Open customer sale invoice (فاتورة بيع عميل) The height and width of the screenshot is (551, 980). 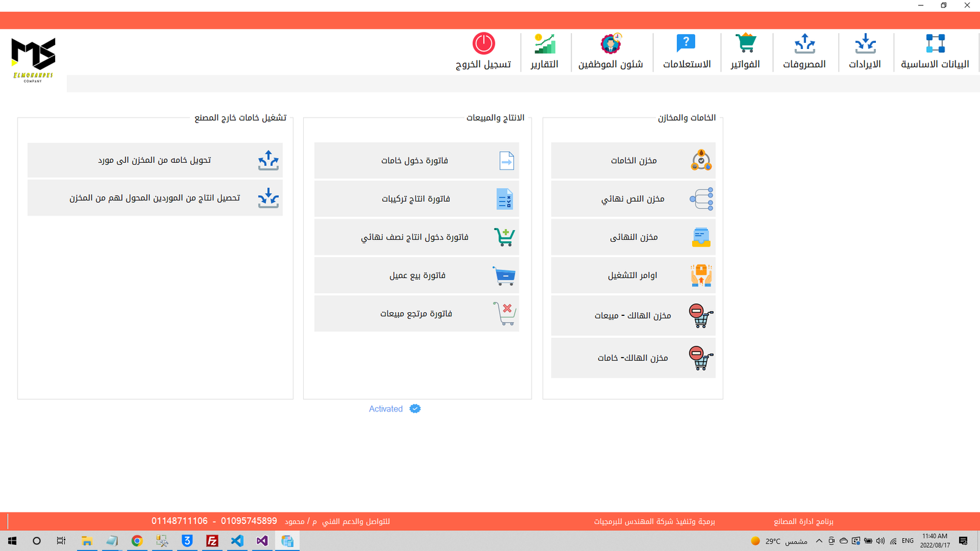[x=417, y=275]
